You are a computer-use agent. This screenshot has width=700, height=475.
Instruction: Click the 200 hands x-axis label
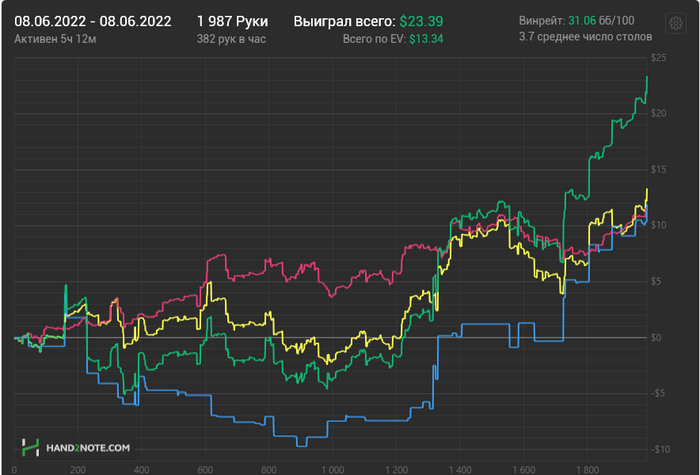point(78,470)
